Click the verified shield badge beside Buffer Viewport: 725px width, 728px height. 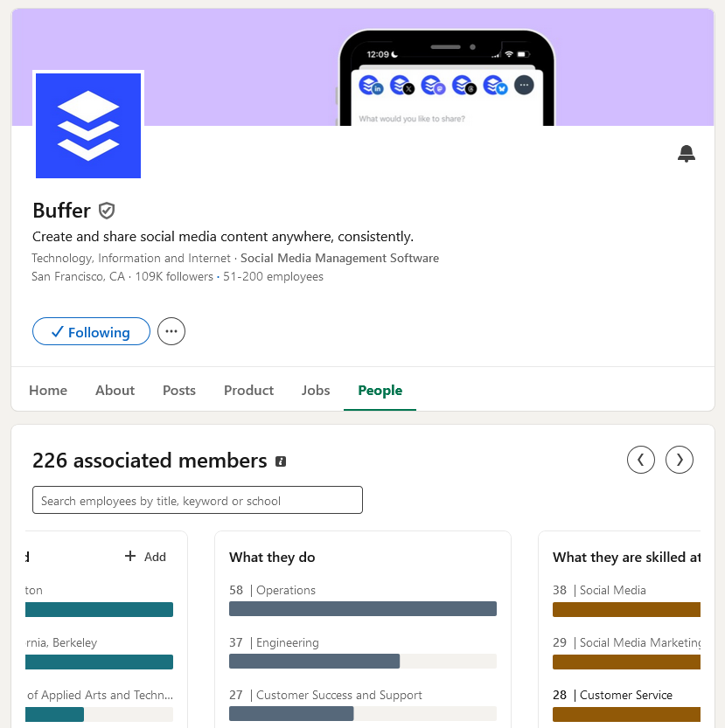tap(107, 211)
